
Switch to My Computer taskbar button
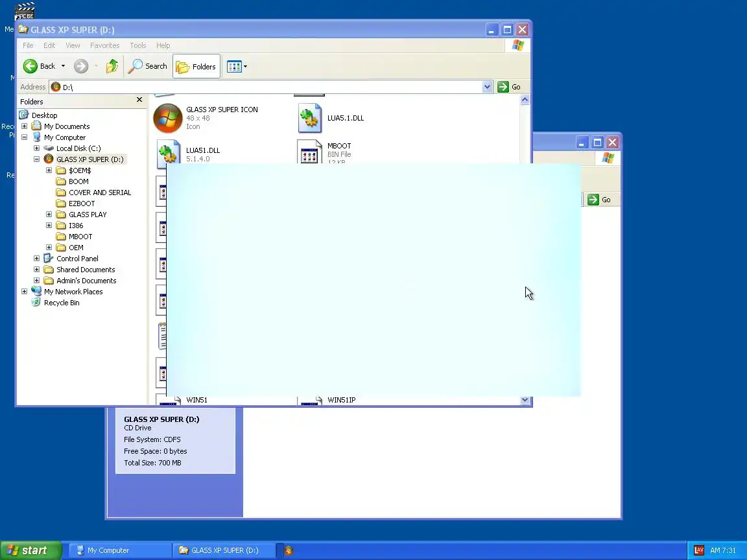coord(121,550)
